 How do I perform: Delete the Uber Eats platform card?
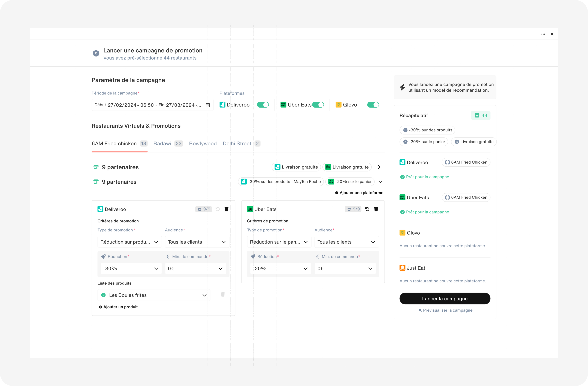(376, 209)
